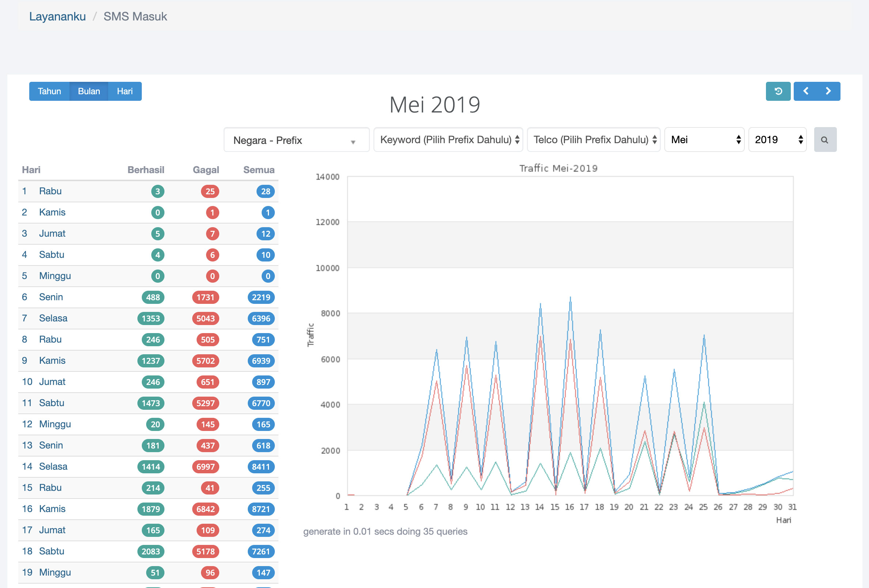Open the Keyword (Pilih Prefix Dahulu) dropdown
Image resolution: width=869 pixels, height=588 pixels.
click(x=448, y=140)
